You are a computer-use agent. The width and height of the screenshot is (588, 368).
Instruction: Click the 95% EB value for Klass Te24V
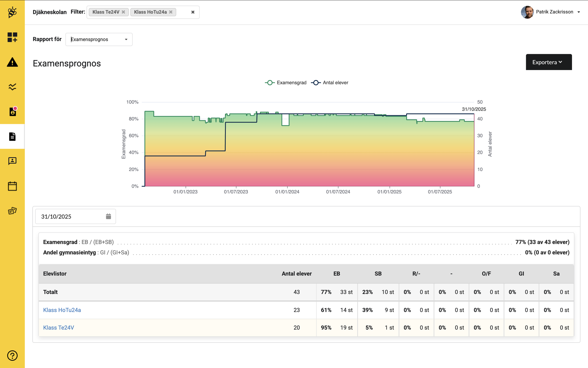(326, 328)
